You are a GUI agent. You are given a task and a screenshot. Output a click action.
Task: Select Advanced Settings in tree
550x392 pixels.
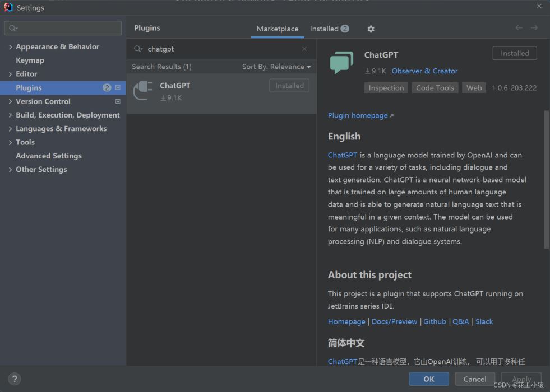[x=49, y=156]
